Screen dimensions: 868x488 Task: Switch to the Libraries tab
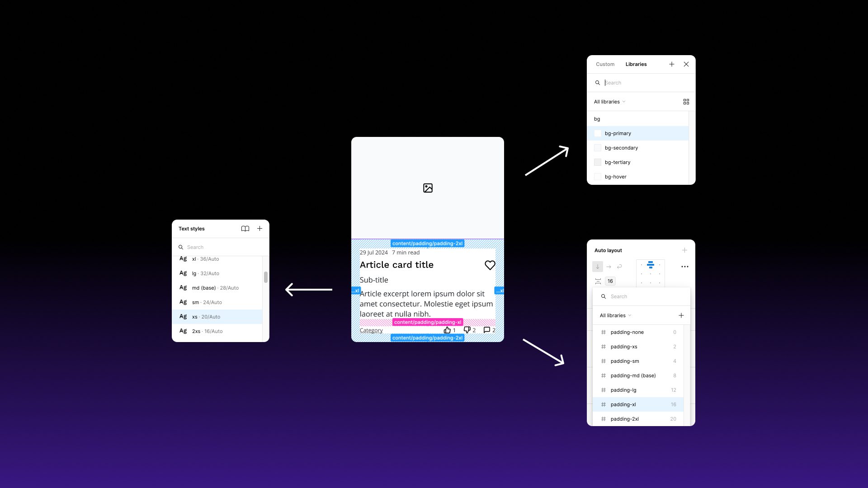click(636, 64)
